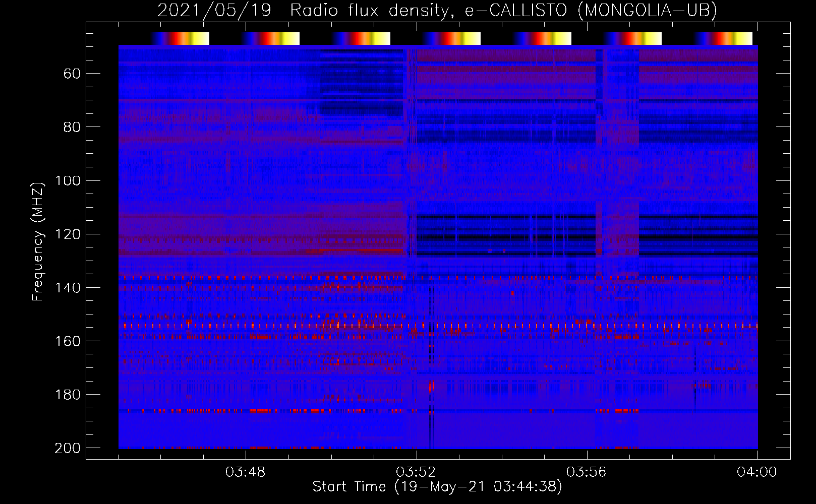The width and height of the screenshot is (816, 504).
Task: Click the 180 frequency tick label
Action: point(68,394)
